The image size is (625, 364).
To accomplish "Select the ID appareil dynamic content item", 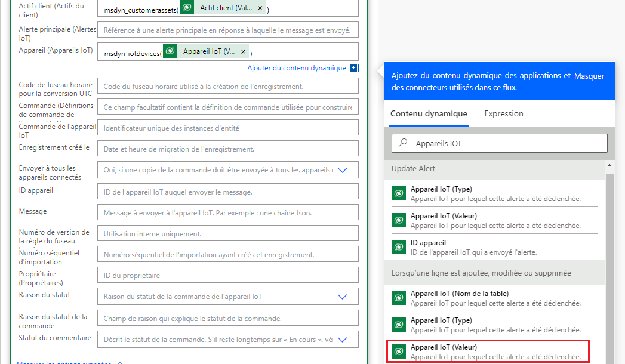I will click(494, 247).
